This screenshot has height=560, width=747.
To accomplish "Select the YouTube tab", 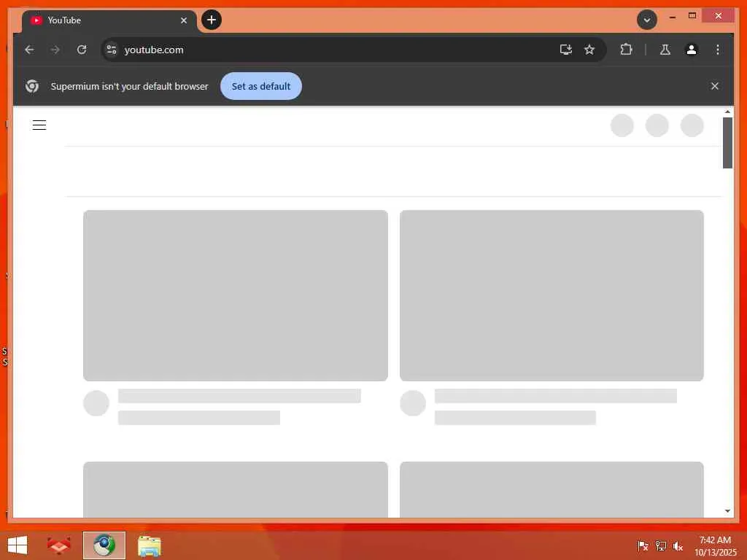I will coord(109,20).
